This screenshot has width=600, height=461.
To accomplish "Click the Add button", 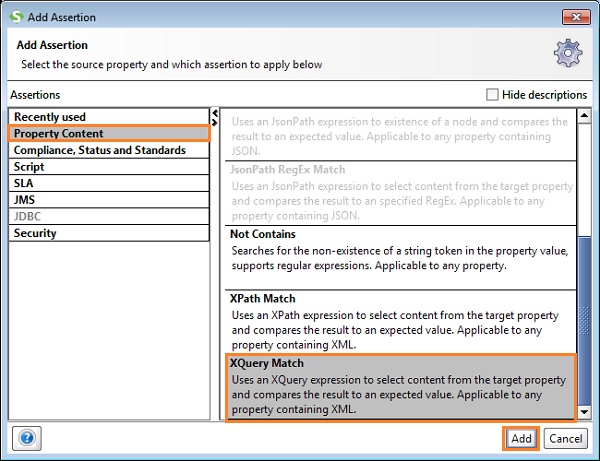I will (521, 438).
